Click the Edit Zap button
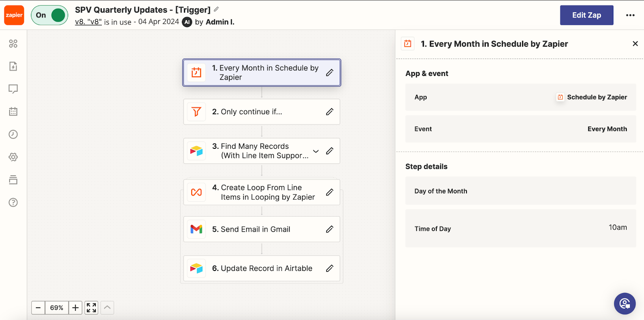 pyautogui.click(x=586, y=15)
